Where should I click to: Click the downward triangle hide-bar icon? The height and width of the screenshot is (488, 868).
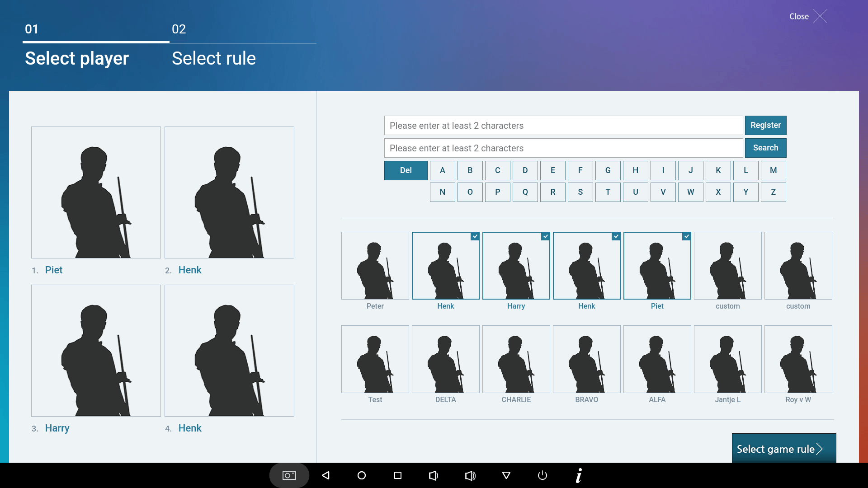(506, 475)
